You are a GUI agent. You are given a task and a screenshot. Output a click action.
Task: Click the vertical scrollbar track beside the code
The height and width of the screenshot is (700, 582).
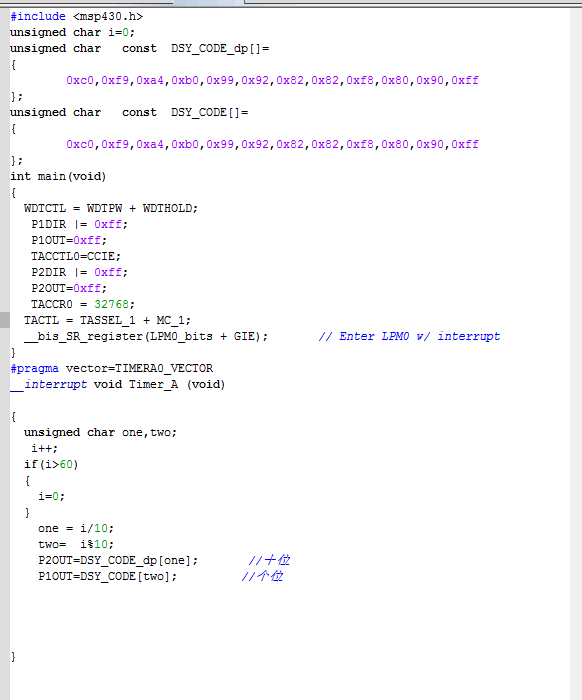pos(576,353)
